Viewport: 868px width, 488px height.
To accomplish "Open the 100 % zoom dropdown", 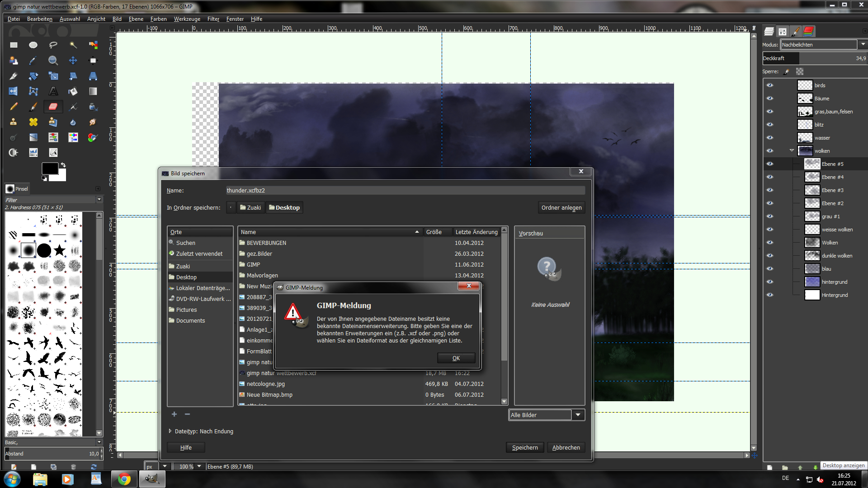I will [x=199, y=466].
